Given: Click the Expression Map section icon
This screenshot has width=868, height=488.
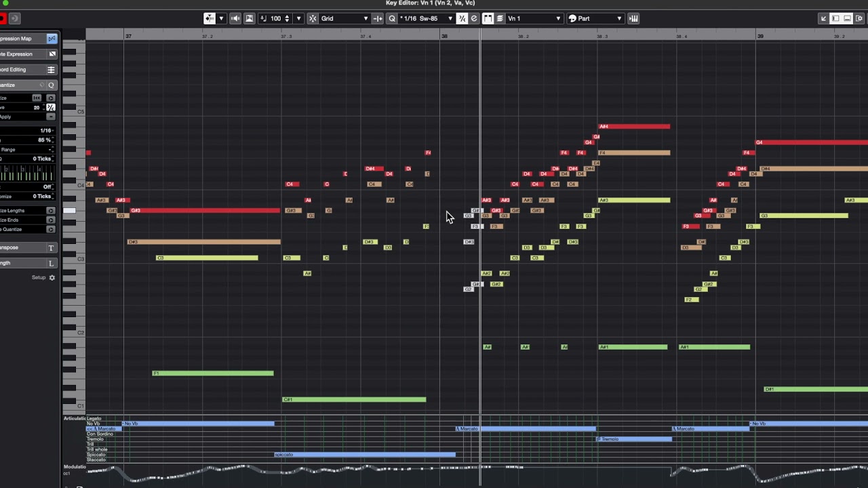Looking at the screenshot, I should 51,39.
